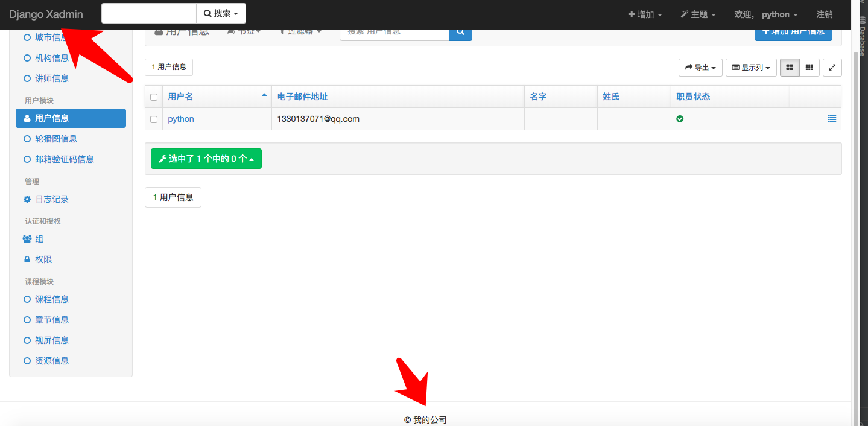Screen dimensions: 868x426
Task: Click the green staff status checkmark icon
Action: click(x=680, y=119)
